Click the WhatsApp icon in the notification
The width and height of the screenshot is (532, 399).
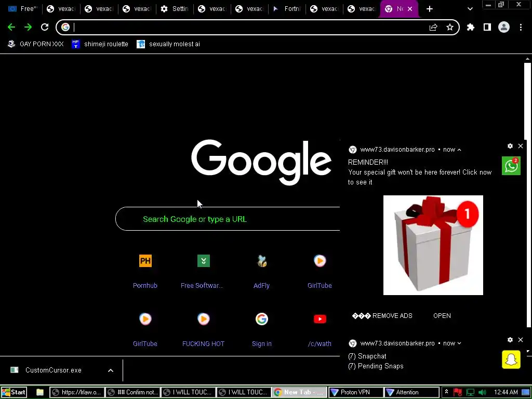(511, 166)
